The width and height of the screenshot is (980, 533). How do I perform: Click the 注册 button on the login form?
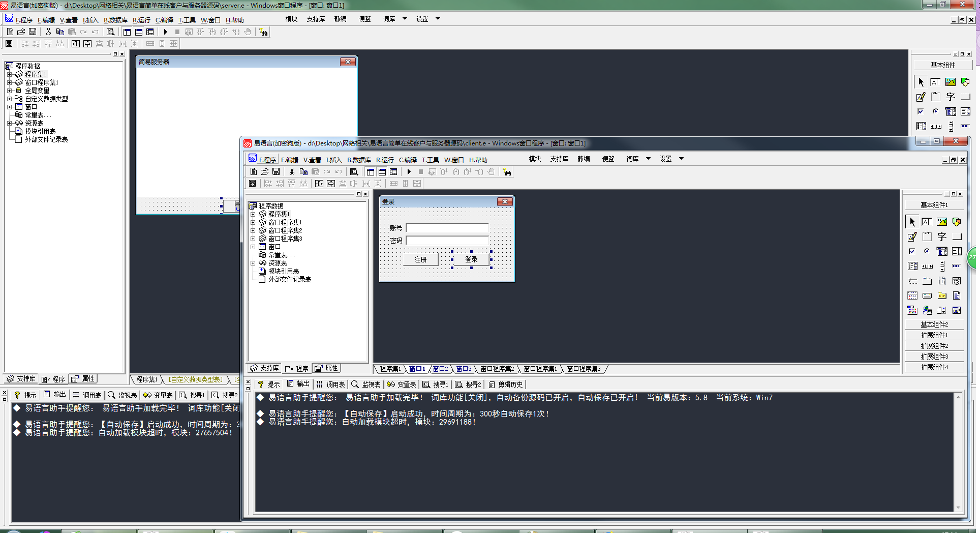(420, 259)
